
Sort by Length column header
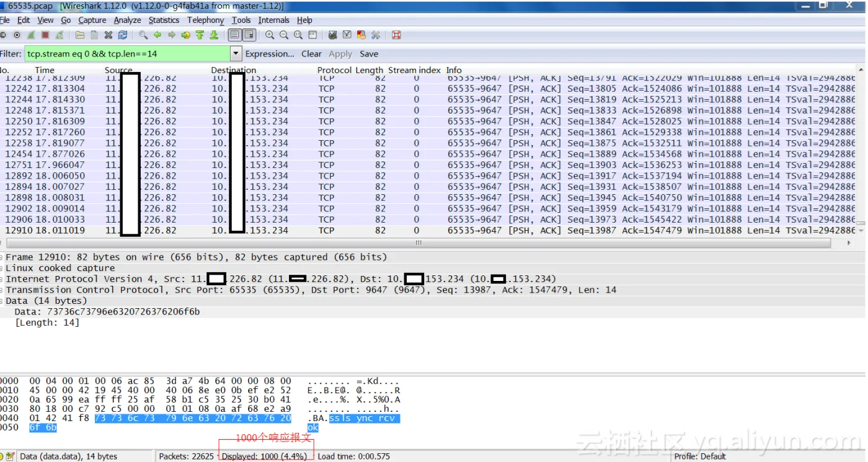pyautogui.click(x=369, y=70)
